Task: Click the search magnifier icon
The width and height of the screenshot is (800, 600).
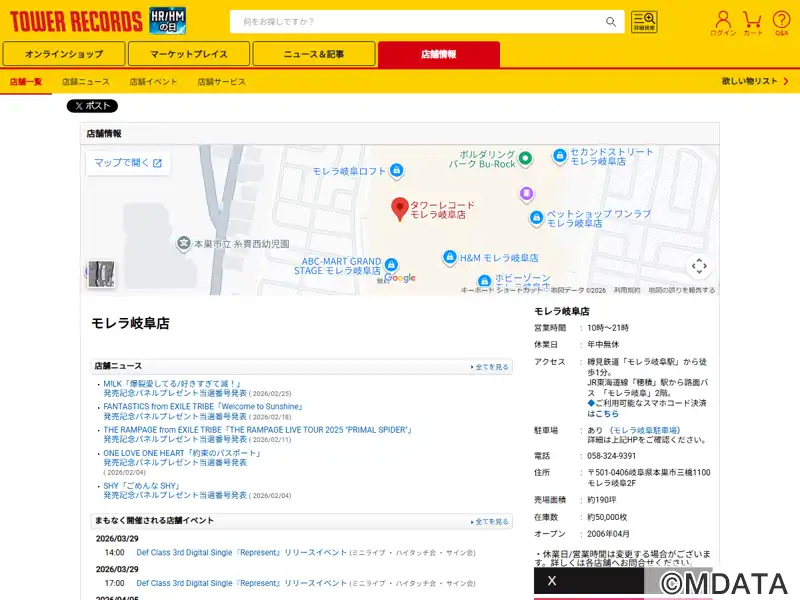Action: click(611, 22)
